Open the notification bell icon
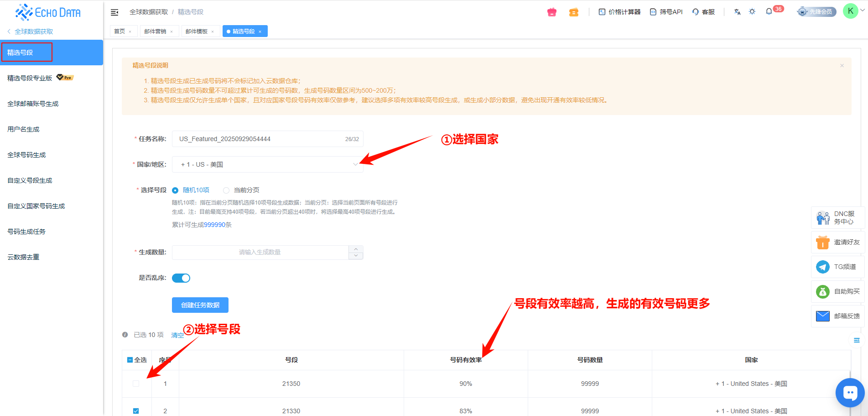The image size is (868, 416). [769, 11]
